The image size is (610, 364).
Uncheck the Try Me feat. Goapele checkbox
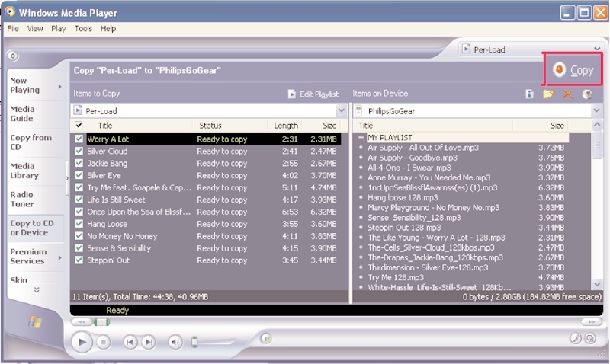79,187
